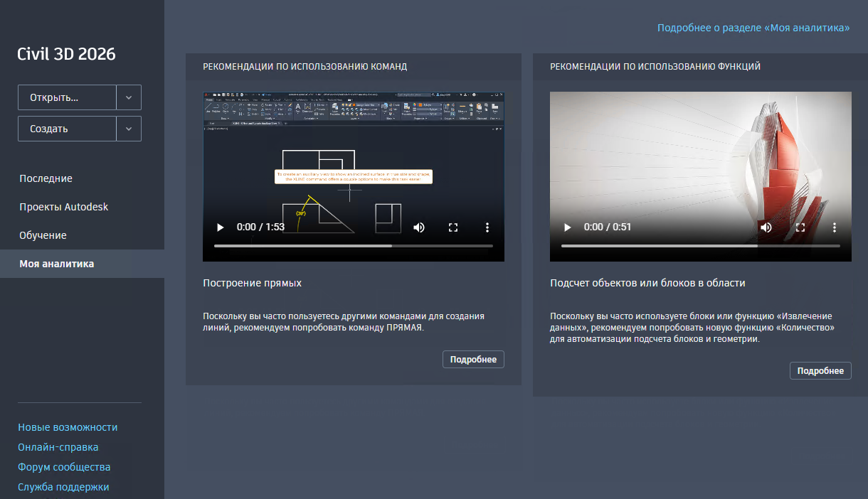Click the РЕКОМЕНДАЦИИ ПО ИСПОЛЬЗОВАНИЮ КОМАНД header
Image resolution: width=868 pixels, height=499 pixels.
pyautogui.click(x=305, y=66)
